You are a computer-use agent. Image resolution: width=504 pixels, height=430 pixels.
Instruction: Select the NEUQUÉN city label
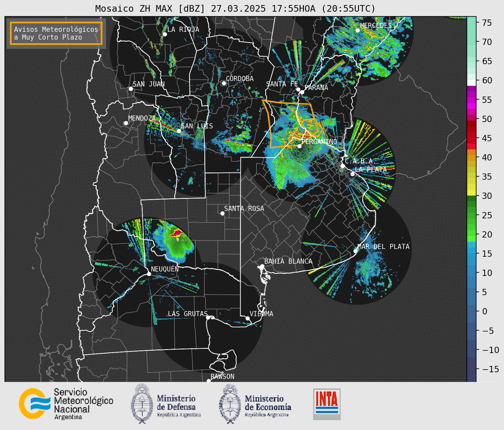click(165, 269)
